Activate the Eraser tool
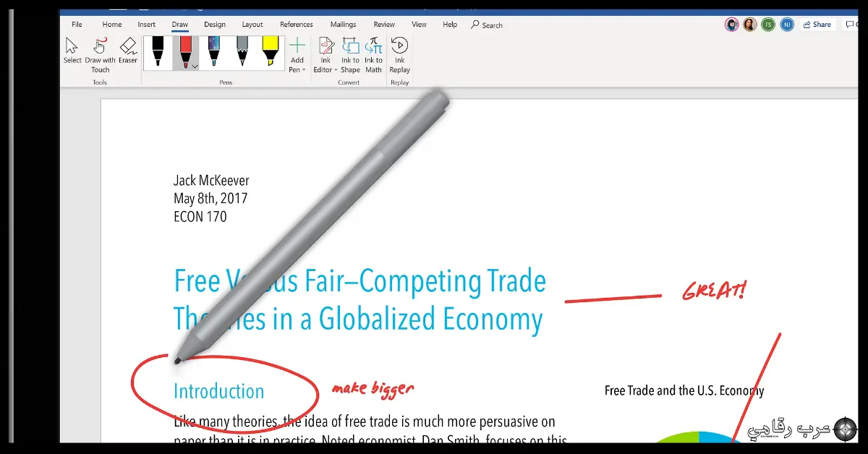The image size is (868, 454). (x=128, y=52)
